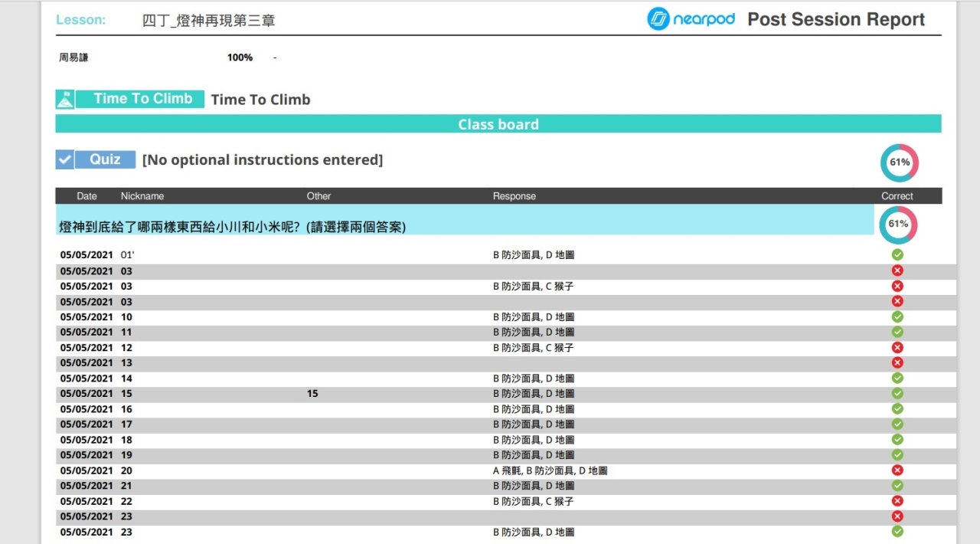Click the green checkmark for nickname 21
The height and width of the screenshot is (544, 980).
point(897,486)
